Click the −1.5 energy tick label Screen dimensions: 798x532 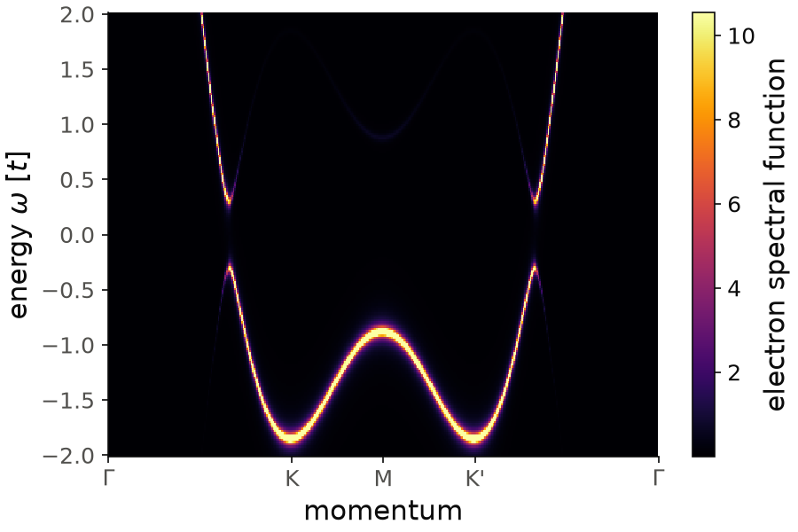68,400
